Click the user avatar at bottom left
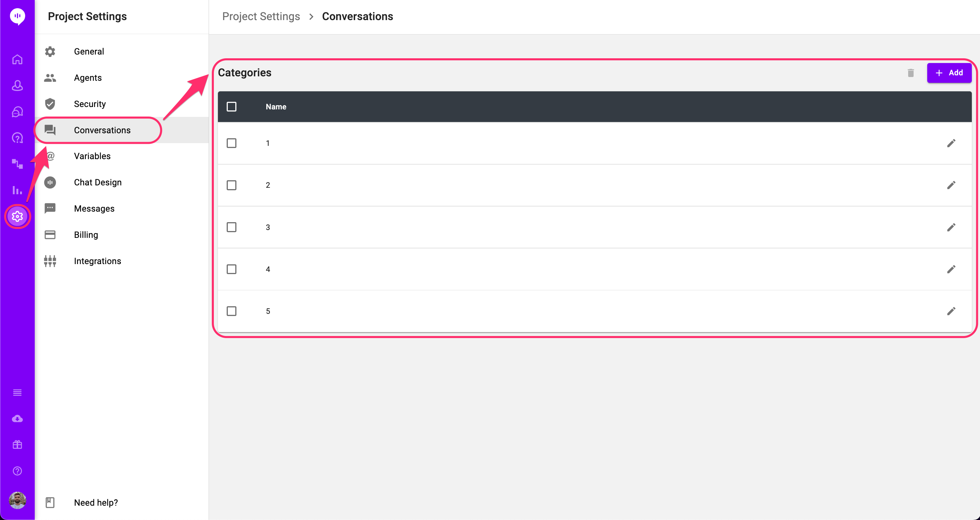Screen dimensions: 980x520 click(17, 500)
